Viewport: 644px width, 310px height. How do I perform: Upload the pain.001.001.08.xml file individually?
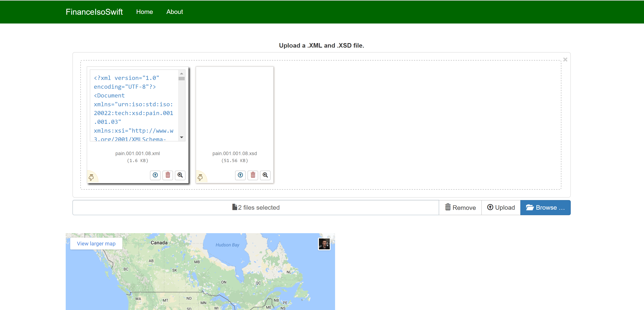click(155, 175)
